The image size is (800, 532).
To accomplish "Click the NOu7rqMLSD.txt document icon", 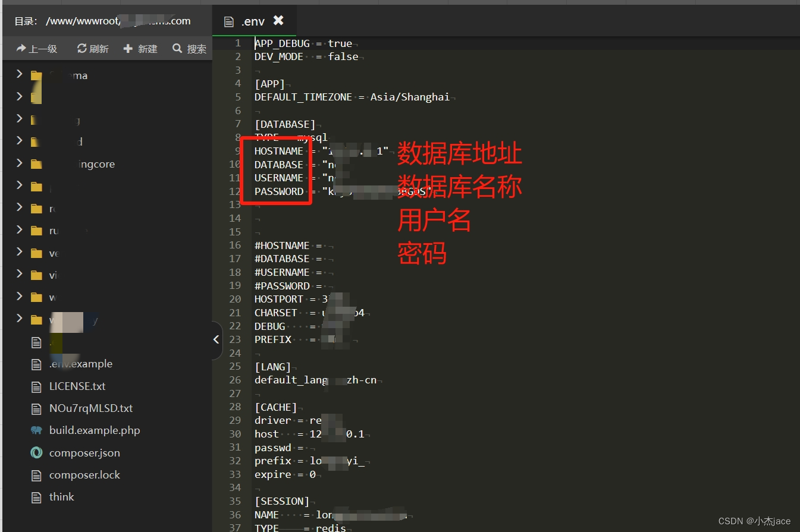I will click(37, 408).
